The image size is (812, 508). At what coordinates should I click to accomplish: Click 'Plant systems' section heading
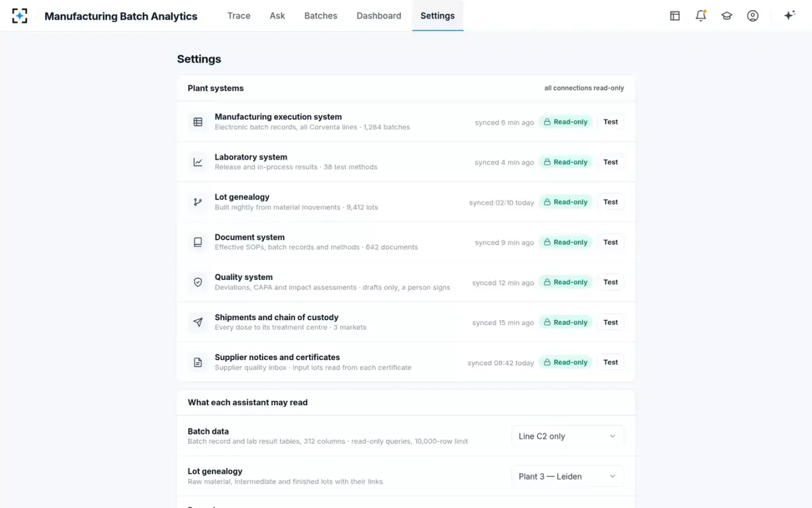(x=216, y=88)
